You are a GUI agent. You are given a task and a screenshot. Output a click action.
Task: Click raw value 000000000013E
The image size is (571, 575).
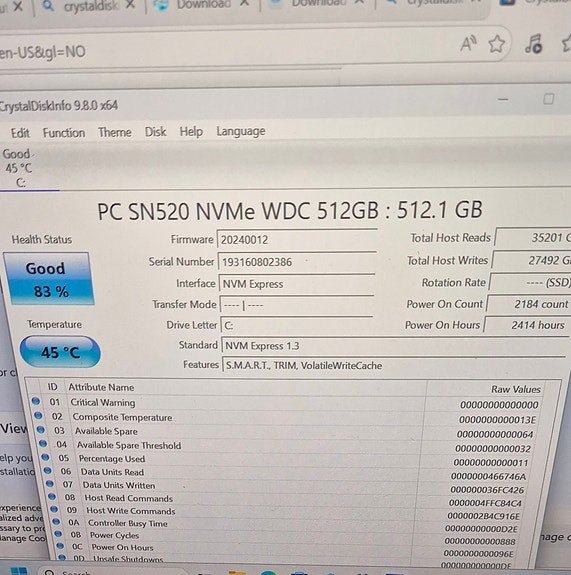[x=497, y=420]
